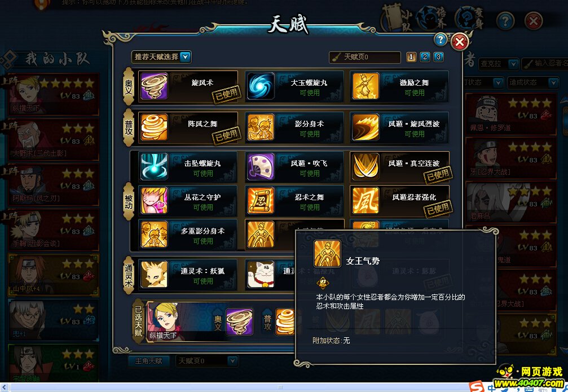
Task: Select the 旋风术 whirlwind skill icon
Action: (154, 86)
